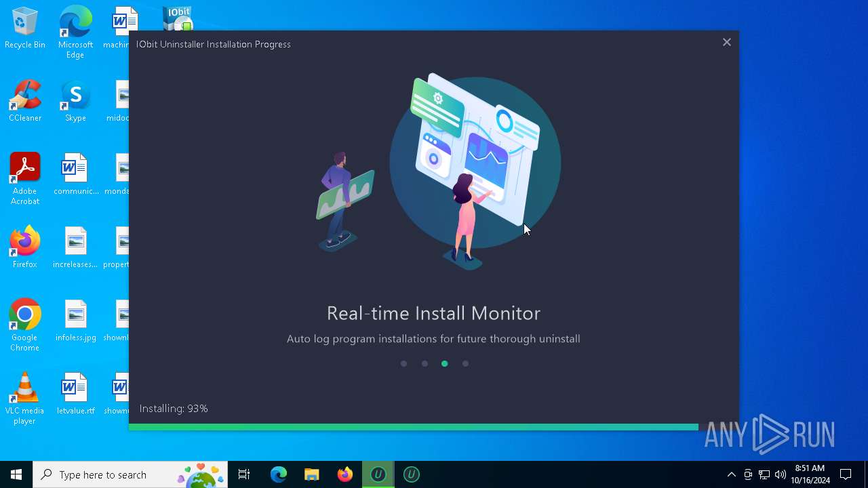Close the IObit Uninstaller installation window
The height and width of the screenshot is (488, 868).
727,42
